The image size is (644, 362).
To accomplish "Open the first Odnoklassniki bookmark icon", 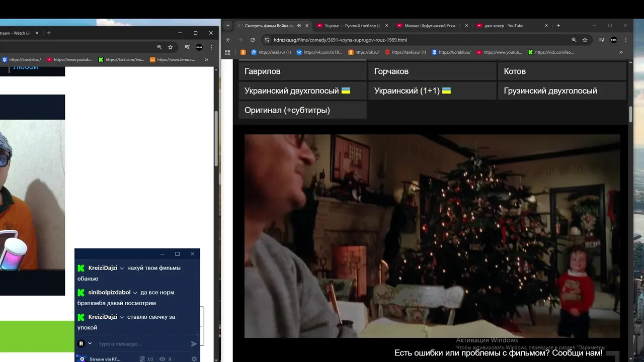I will tap(243, 52).
